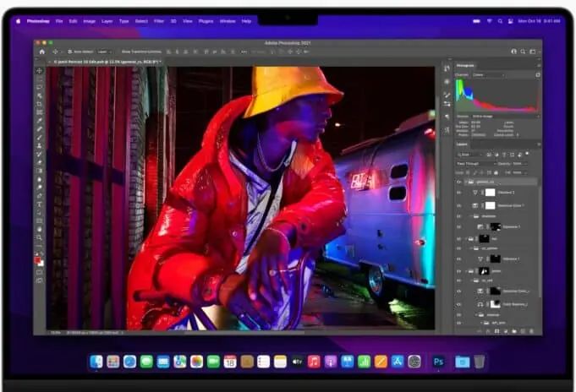
Task: Click the swap colors arrow icon
Action: pyautogui.click(x=42, y=254)
